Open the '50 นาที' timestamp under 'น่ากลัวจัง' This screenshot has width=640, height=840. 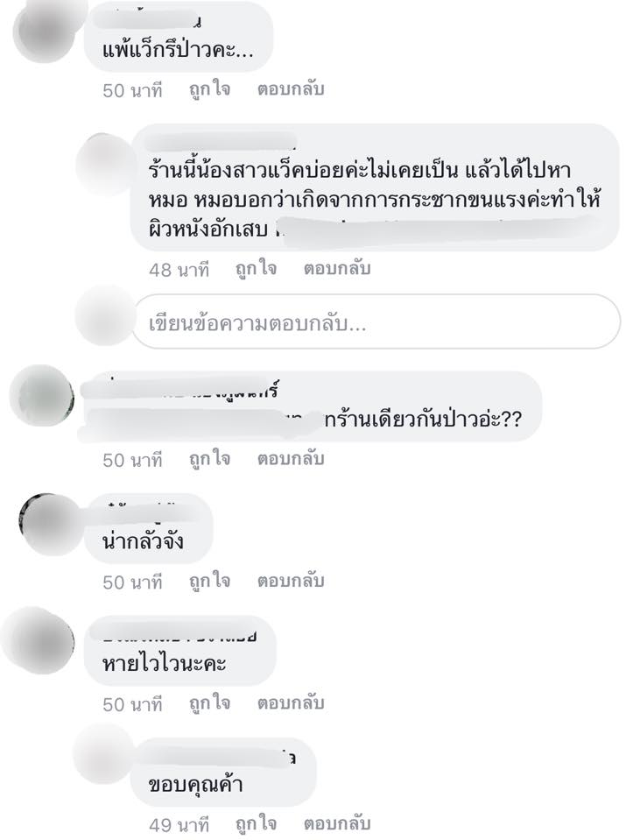[132, 582]
